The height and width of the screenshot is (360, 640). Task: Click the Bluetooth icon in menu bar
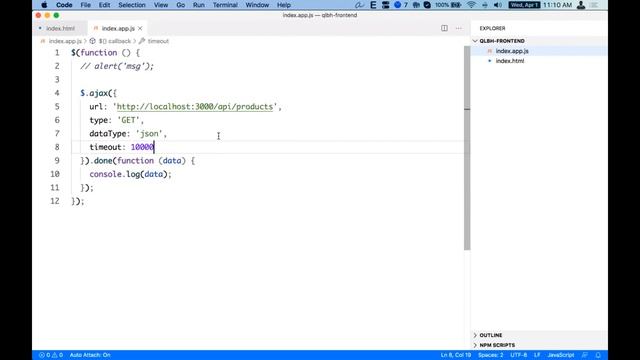pos(484,5)
